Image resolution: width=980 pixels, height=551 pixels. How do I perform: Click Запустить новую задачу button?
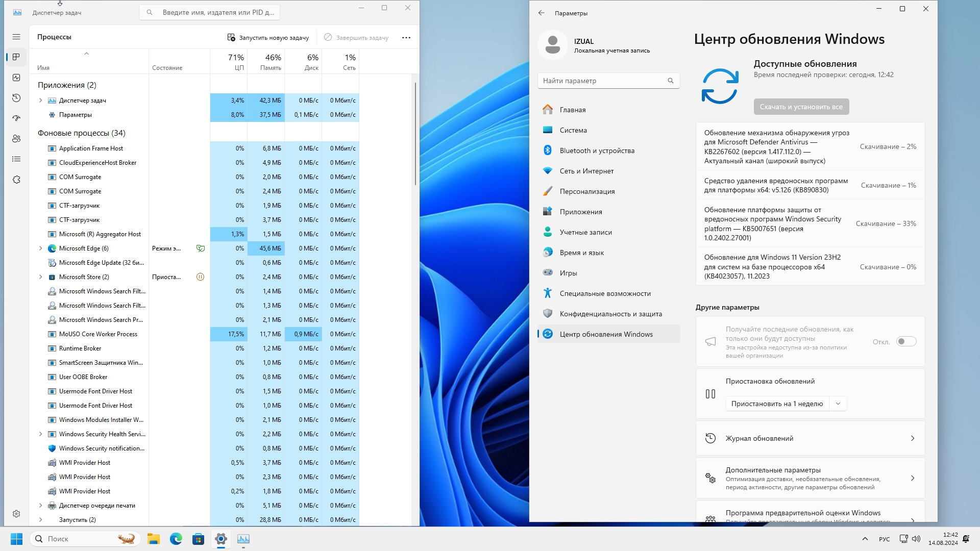[268, 37]
